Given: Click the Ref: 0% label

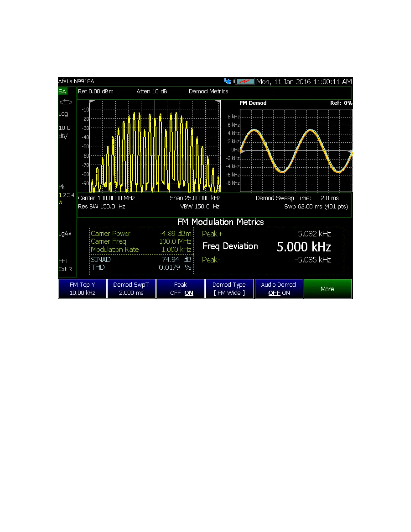Looking at the screenshot, I should [x=341, y=103].
